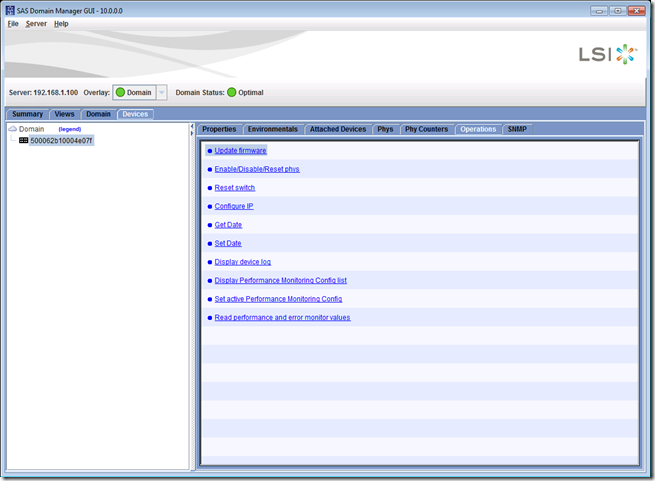This screenshot has height=481, width=655.
Task: Click the green Domain Status Optimal indicator
Action: coord(232,92)
